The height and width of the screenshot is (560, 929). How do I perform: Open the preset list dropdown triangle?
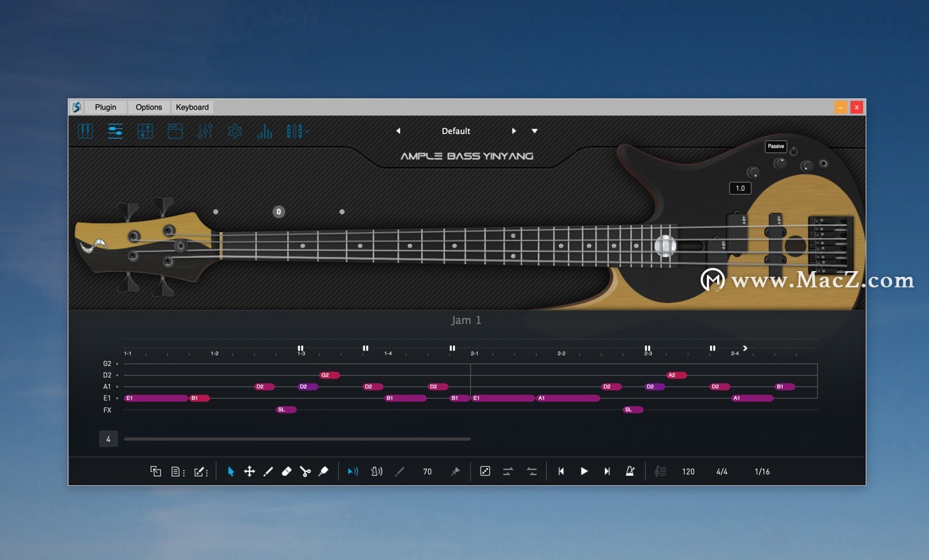tap(535, 131)
